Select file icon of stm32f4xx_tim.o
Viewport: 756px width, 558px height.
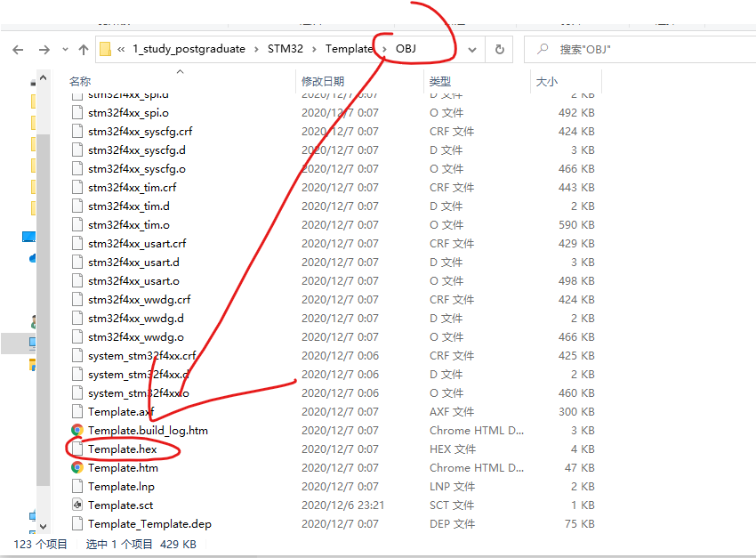pyautogui.click(x=77, y=225)
